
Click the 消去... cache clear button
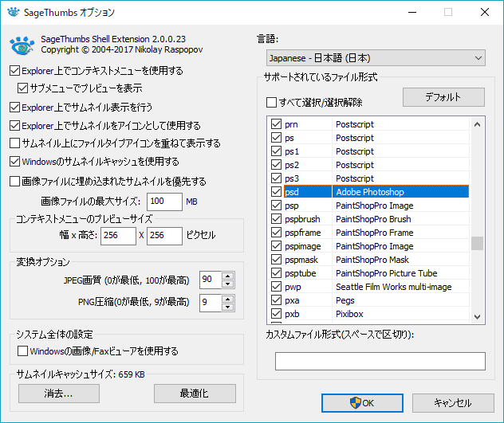[x=59, y=394]
